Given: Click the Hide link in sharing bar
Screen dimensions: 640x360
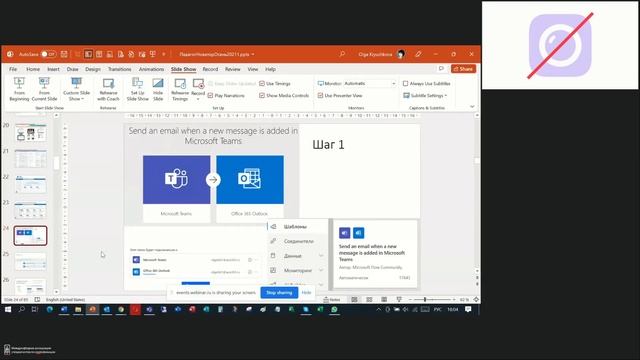Looking at the screenshot, I should click(306, 293).
